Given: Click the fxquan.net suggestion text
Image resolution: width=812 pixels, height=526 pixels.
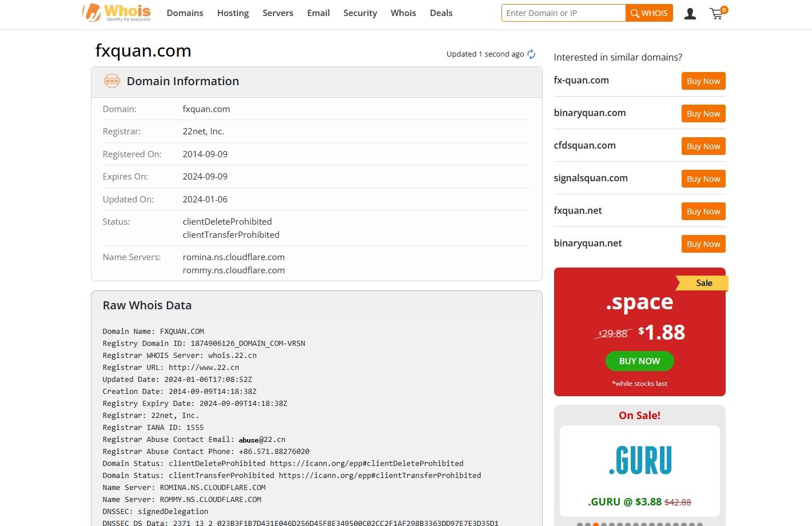Looking at the screenshot, I should pos(578,211).
